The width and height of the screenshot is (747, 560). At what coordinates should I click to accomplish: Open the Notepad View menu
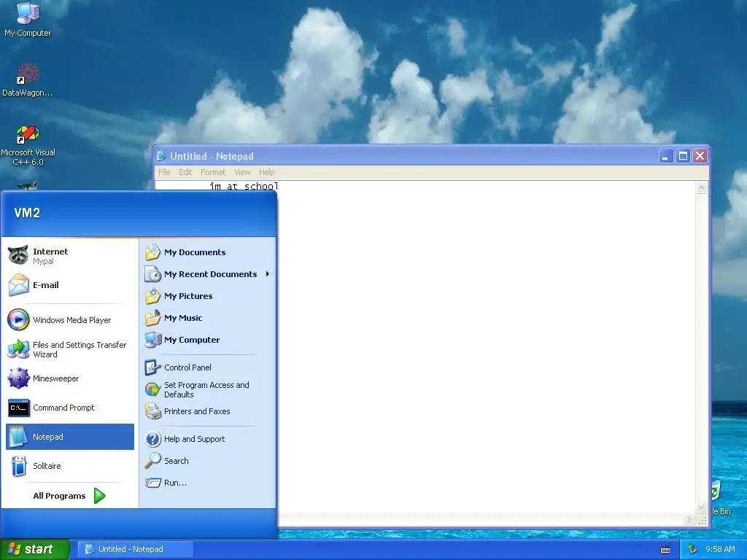(242, 172)
